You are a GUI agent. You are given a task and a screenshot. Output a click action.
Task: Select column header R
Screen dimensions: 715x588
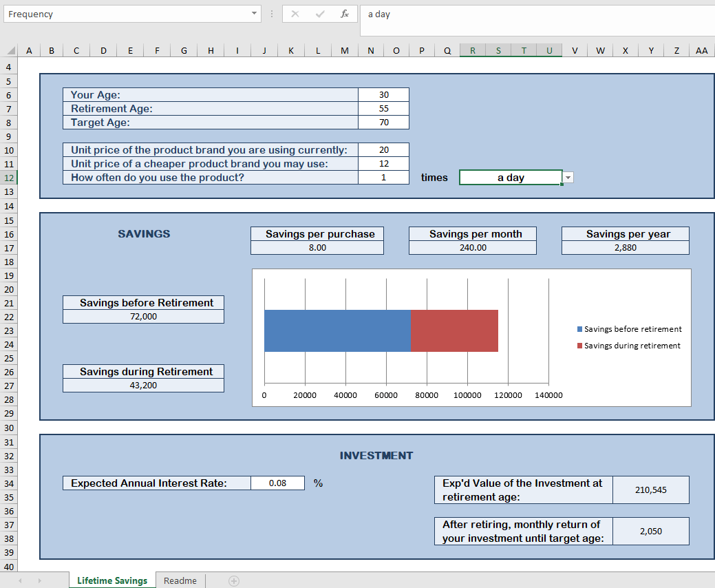click(x=473, y=50)
